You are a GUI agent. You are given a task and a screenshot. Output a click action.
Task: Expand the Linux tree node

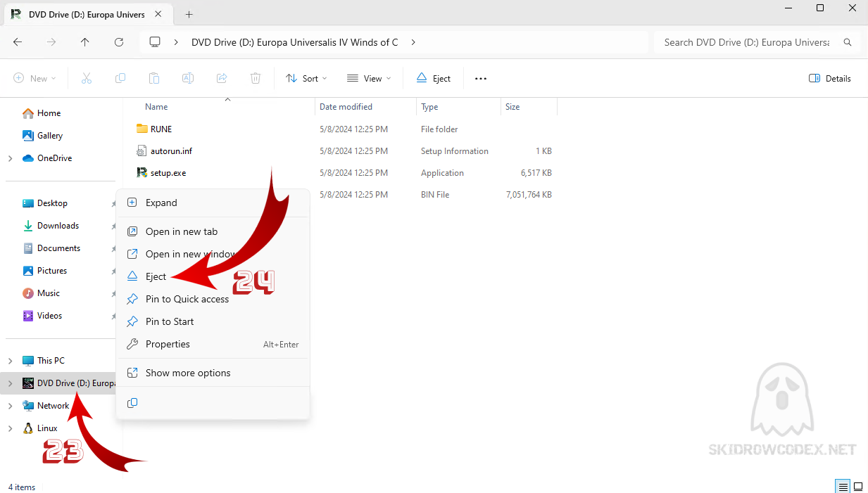[x=10, y=428]
